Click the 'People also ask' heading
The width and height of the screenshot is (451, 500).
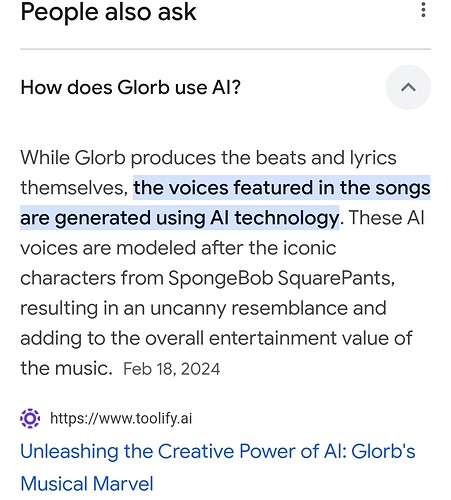(x=108, y=12)
